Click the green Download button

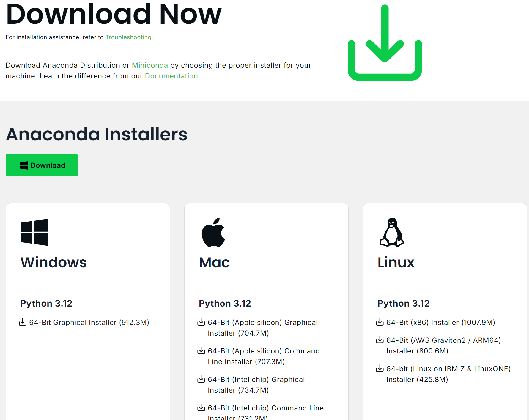[x=42, y=165]
